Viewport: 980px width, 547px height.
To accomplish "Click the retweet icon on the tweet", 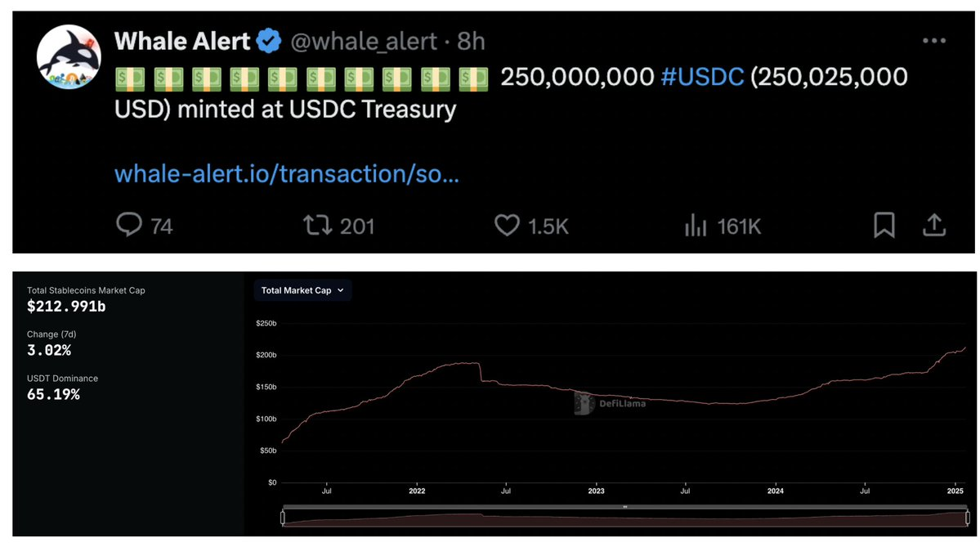I will pyautogui.click(x=318, y=225).
